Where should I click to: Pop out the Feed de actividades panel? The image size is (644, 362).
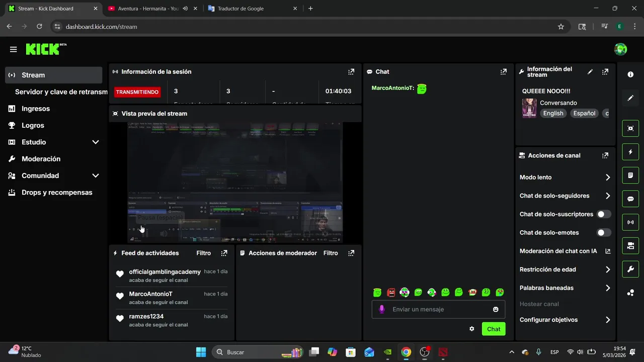point(224,253)
